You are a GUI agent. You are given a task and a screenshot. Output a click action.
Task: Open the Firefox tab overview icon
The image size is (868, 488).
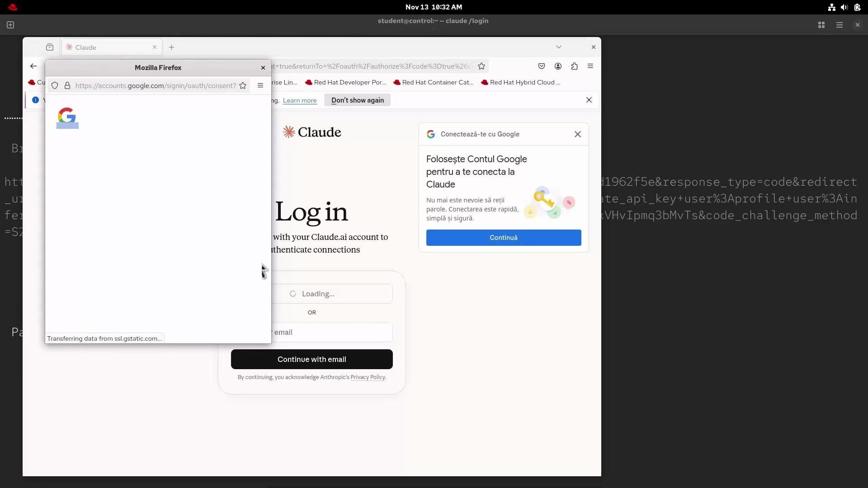click(x=50, y=47)
